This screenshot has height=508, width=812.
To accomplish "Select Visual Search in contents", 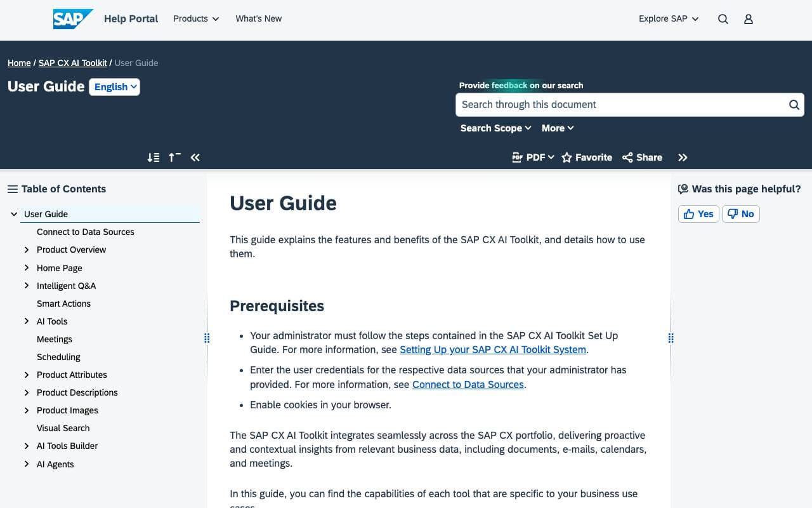I will [63, 428].
